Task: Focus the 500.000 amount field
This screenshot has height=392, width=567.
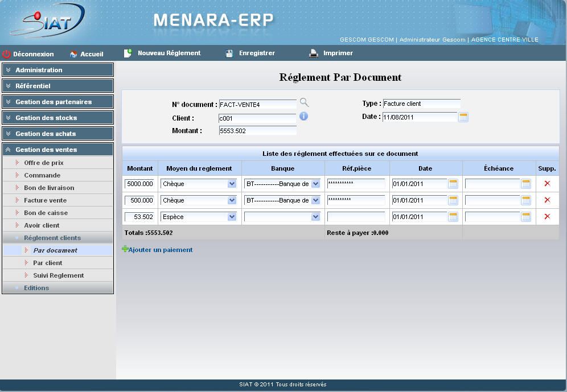Action: click(139, 200)
